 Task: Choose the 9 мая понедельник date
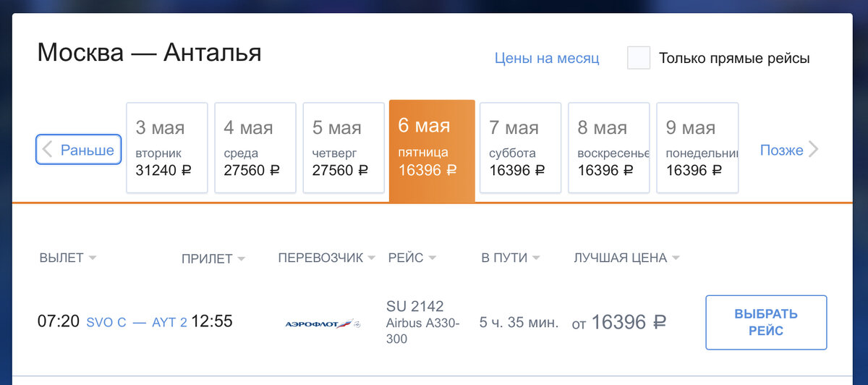coord(697,148)
